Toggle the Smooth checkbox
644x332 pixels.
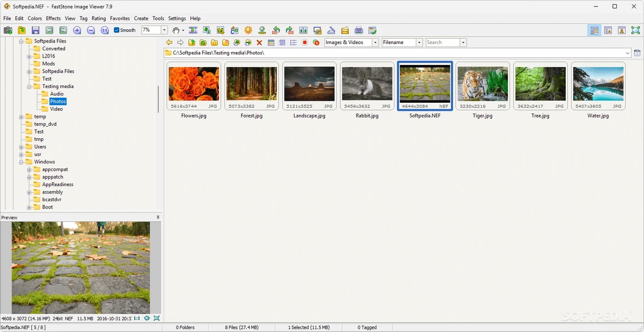116,30
